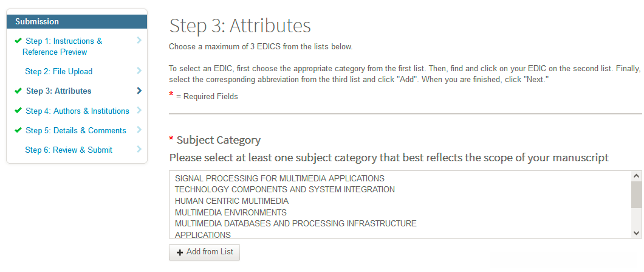Open Step 2: File Upload

coord(58,71)
